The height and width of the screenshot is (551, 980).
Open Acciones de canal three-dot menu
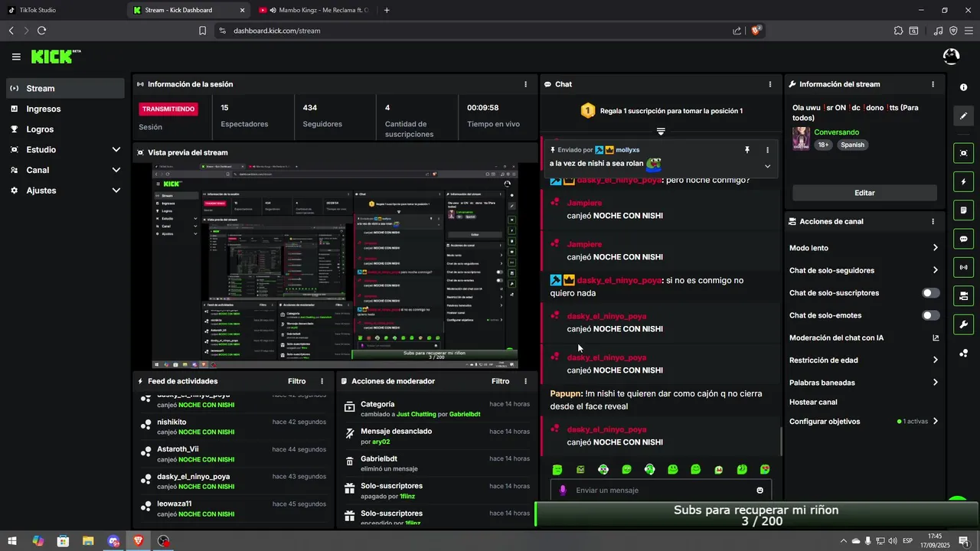tap(933, 221)
